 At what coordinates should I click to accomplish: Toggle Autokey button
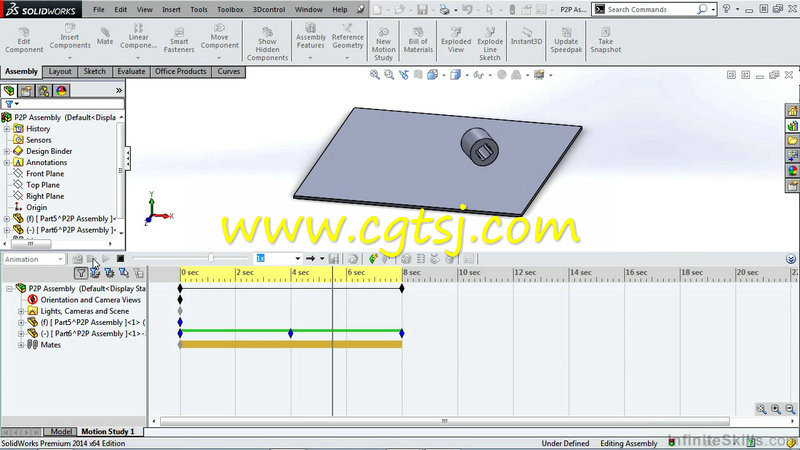click(373, 259)
